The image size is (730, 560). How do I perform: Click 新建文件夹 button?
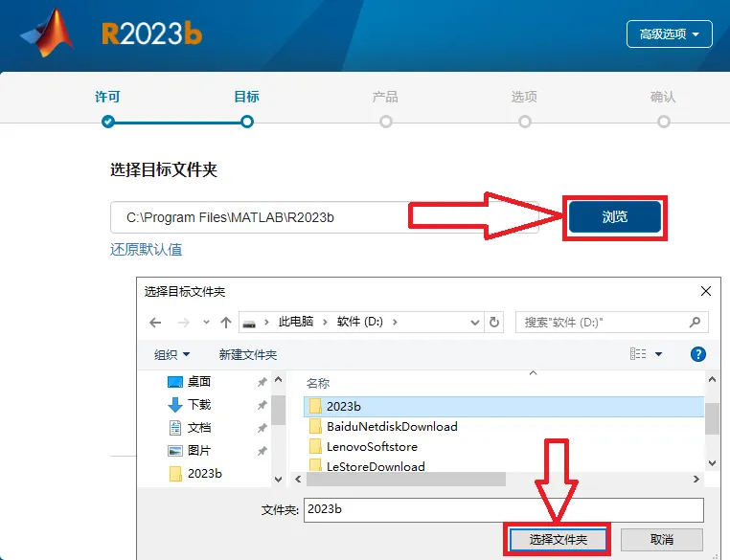[248, 355]
